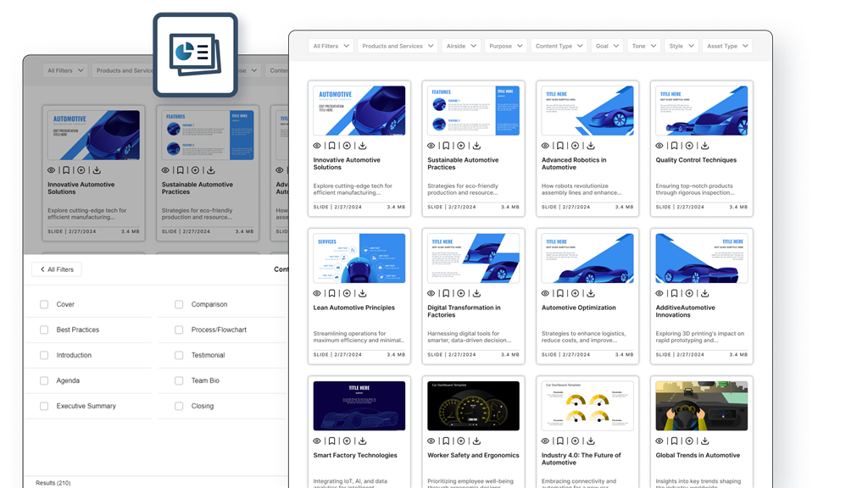The height and width of the screenshot is (488, 868).
Task: Select Worker Safety car dashboard thumbnail
Action: (x=473, y=406)
